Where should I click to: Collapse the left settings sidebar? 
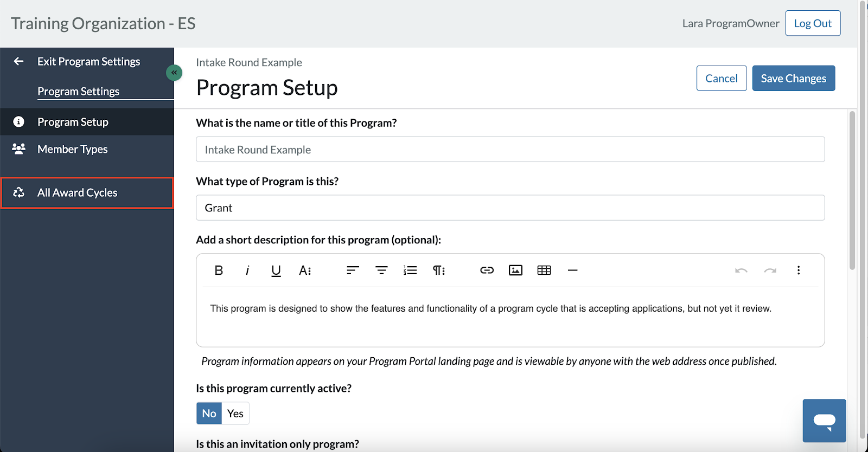(x=174, y=72)
